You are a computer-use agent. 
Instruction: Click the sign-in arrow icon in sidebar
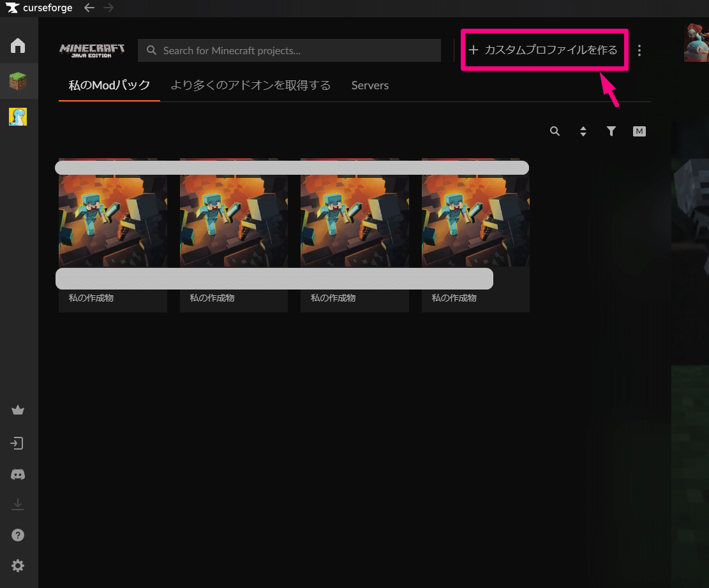17,443
